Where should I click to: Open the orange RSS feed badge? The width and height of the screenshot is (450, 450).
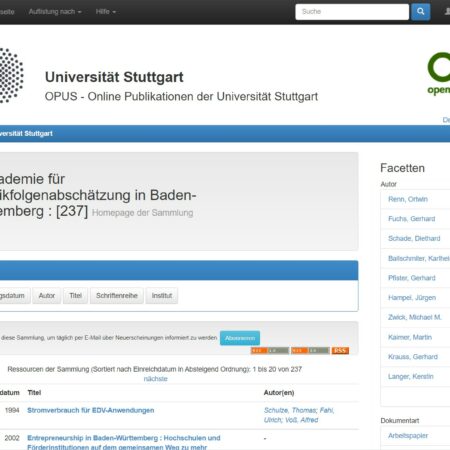pos(340,351)
